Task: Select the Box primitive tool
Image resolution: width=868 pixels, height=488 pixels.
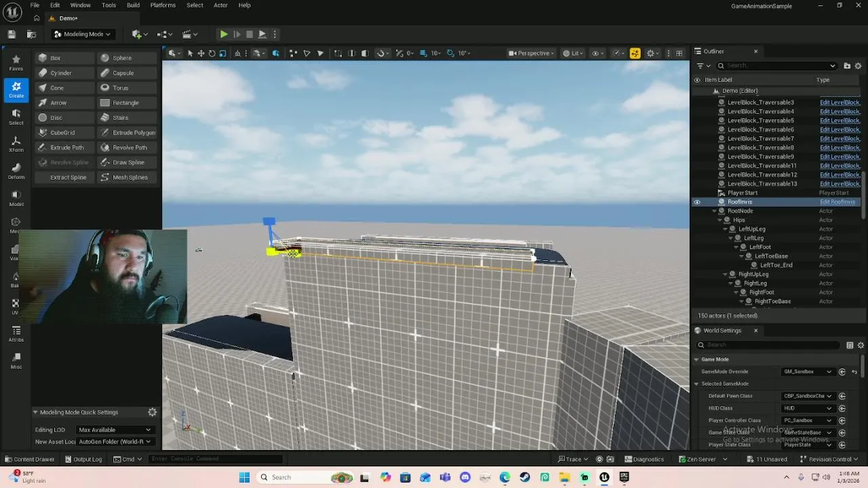Action: [x=65, y=58]
